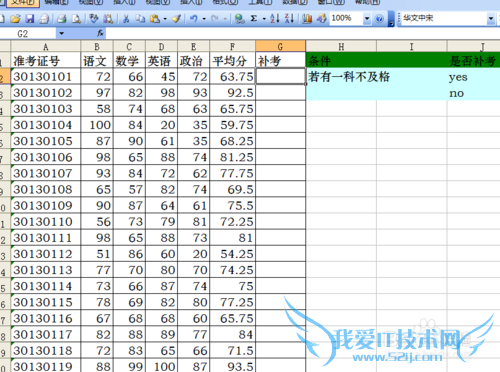This screenshot has width=500, height=372.
Task: Open the highlighted 文件 menu
Action: pos(23,3)
